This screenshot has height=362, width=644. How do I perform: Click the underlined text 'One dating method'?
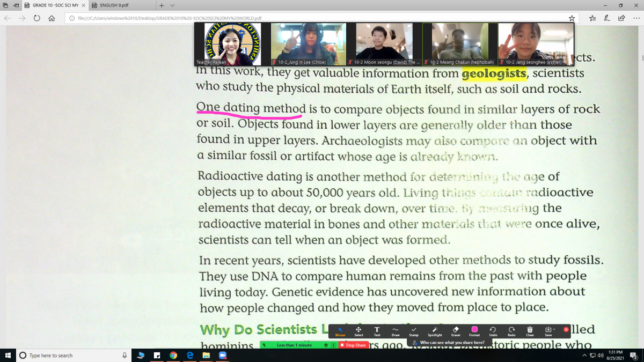pos(251,108)
